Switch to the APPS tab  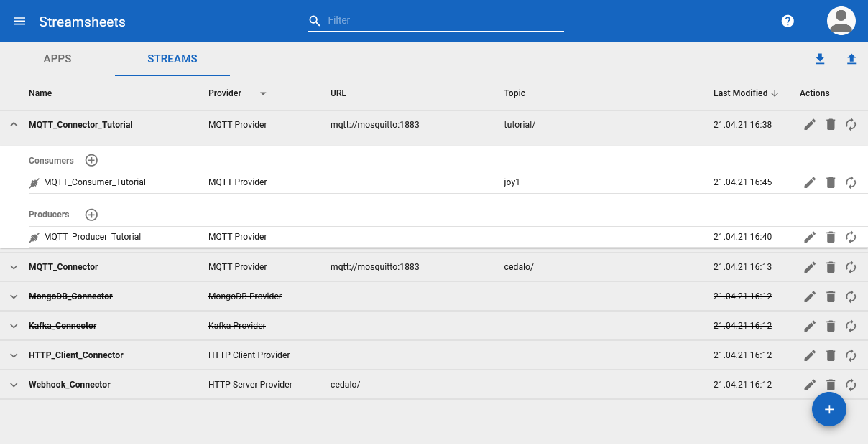57,59
